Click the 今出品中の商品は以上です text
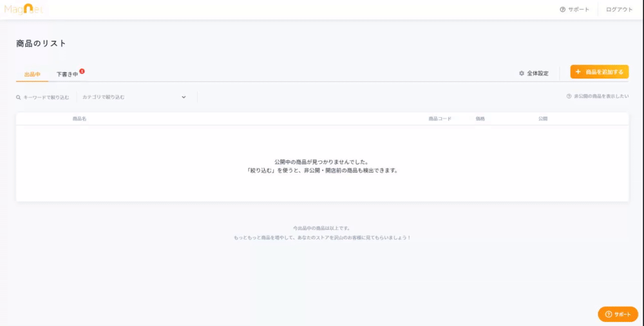The image size is (644, 326). point(321,228)
